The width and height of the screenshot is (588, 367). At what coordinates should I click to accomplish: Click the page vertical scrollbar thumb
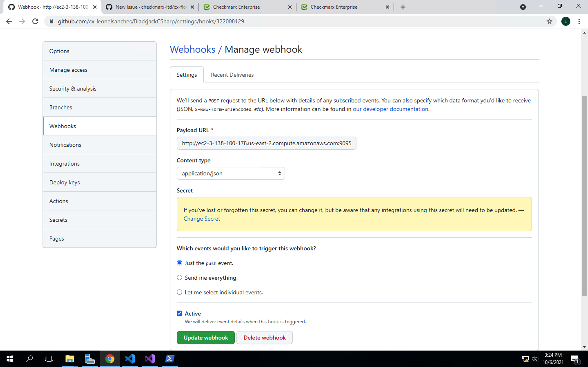point(584,196)
